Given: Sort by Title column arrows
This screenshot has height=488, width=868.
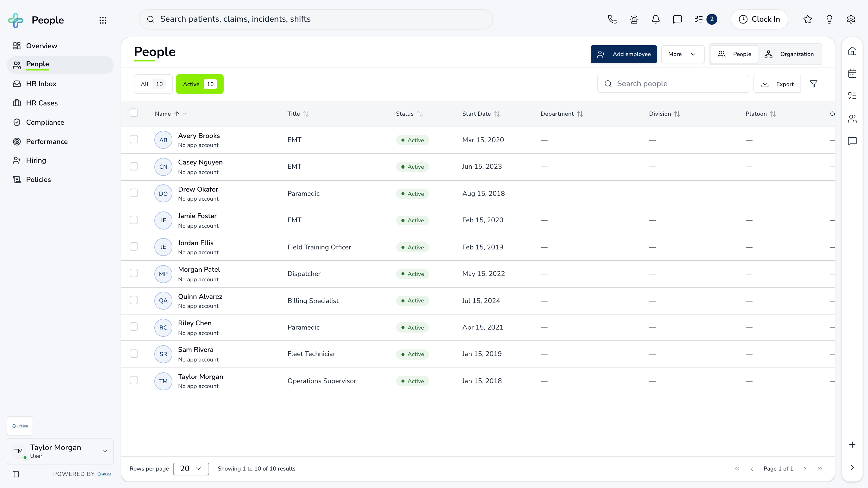Looking at the screenshot, I should click(306, 114).
